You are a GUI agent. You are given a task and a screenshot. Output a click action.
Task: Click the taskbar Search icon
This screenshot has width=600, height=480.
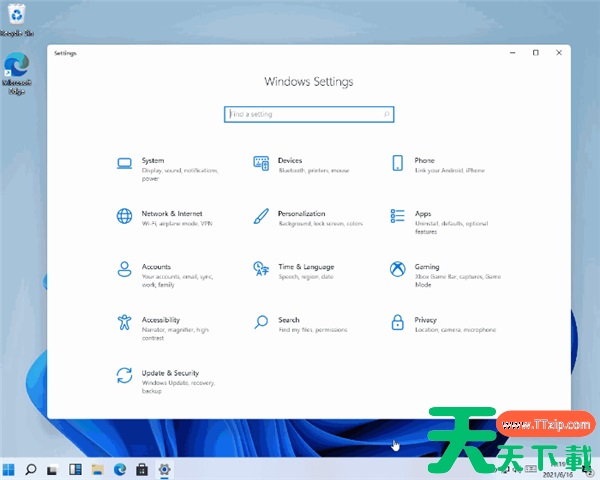pyautogui.click(x=31, y=469)
